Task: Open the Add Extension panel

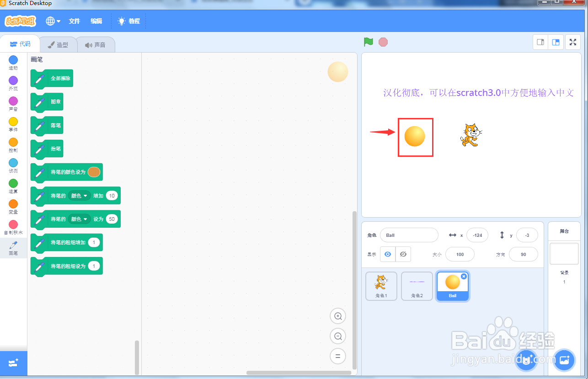Action: click(14, 363)
